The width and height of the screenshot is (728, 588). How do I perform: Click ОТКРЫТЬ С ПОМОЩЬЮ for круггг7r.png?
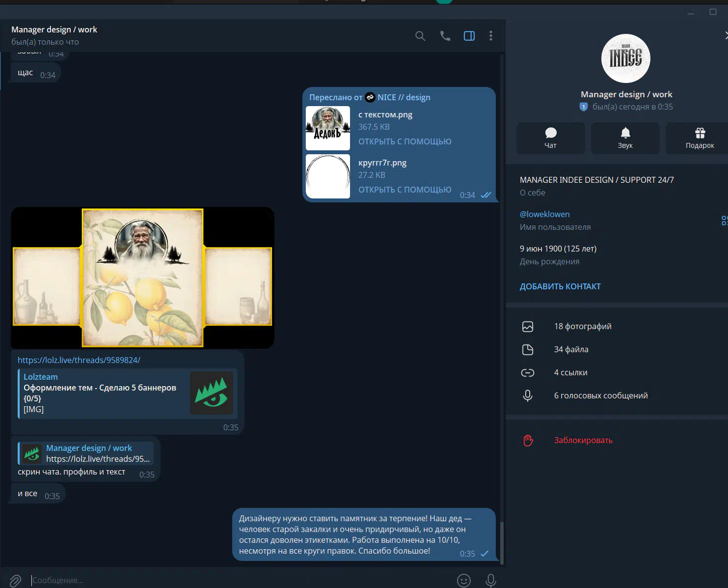[x=405, y=190]
